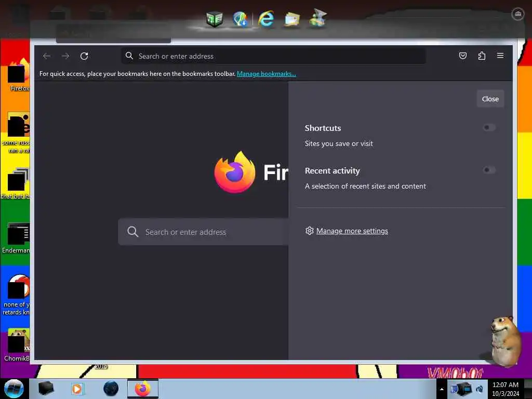Open the Firefox hamburger application menu
This screenshot has height=399, width=532.
click(500, 55)
